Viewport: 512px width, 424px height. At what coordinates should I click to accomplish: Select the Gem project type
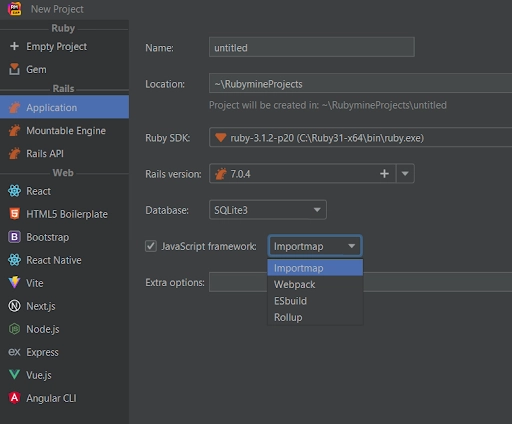tap(64, 69)
